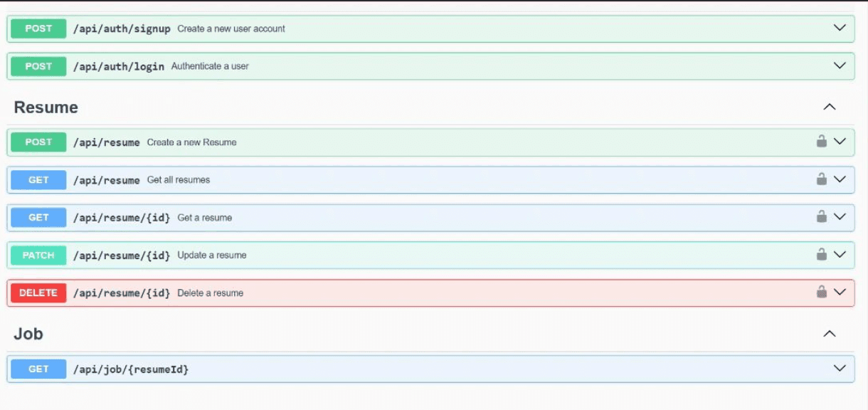The image size is (868, 410).
Task: Collapse the Resume section arrow
Action: pyautogui.click(x=829, y=107)
